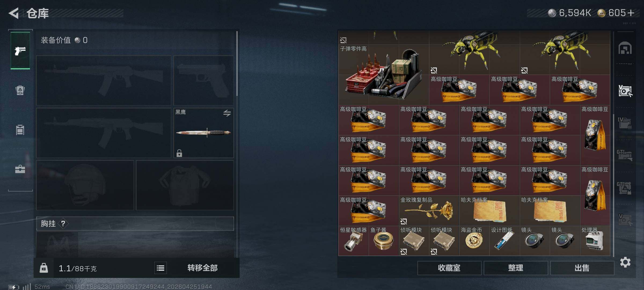Click 整理 to sort the warehouse
This screenshot has height=290, width=644.
pos(515,268)
